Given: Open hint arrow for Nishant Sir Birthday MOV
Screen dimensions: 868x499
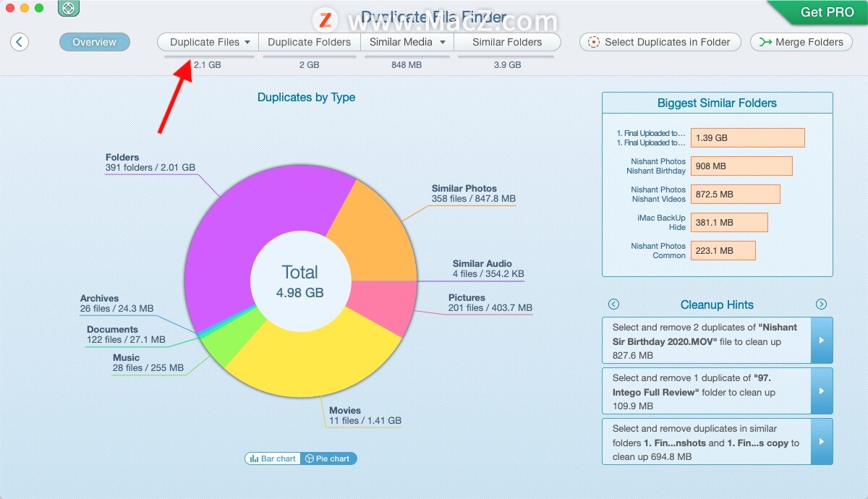Looking at the screenshot, I should click(x=822, y=340).
